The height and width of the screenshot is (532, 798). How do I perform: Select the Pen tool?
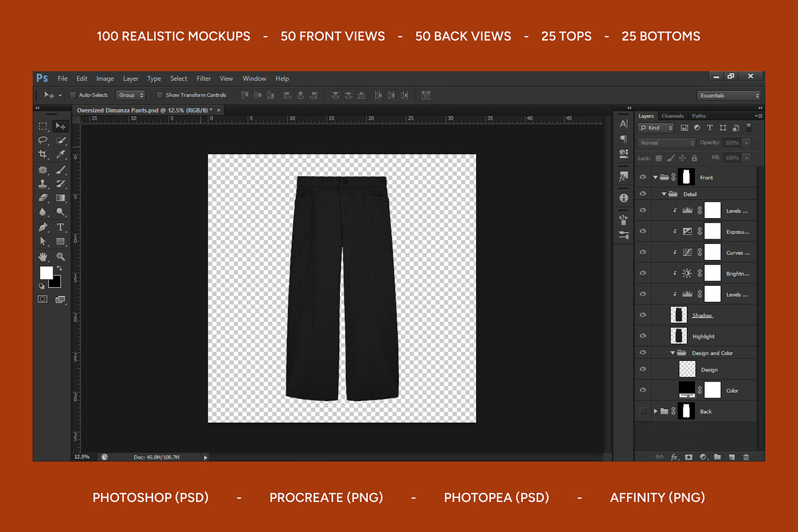43,227
